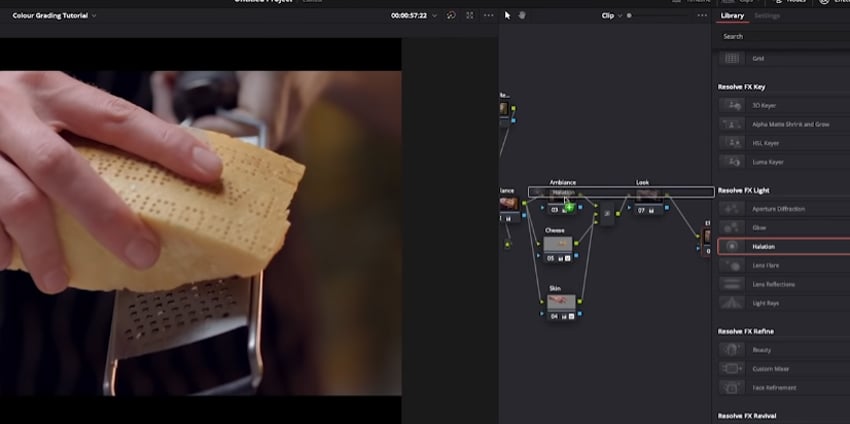Viewport: 850px width, 424px height.
Task: Select the 3D Keyer effect
Action: click(764, 105)
